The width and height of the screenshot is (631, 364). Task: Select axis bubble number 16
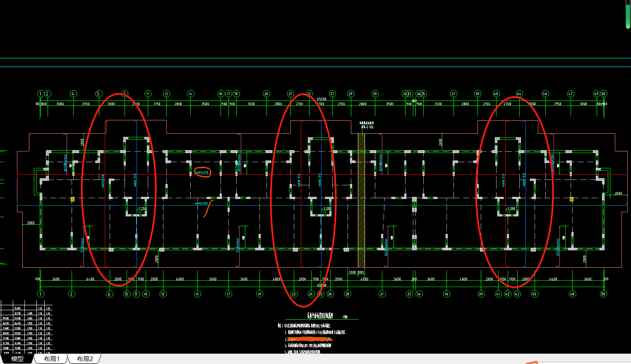coord(221,94)
